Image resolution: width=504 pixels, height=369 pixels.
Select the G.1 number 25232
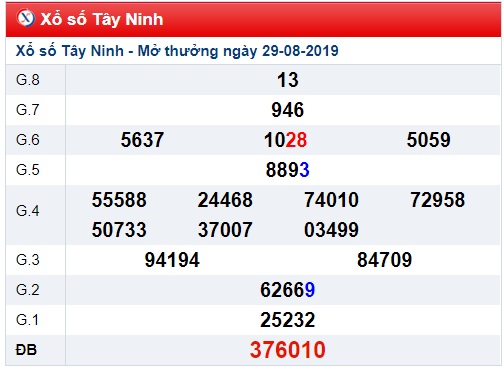click(288, 320)
